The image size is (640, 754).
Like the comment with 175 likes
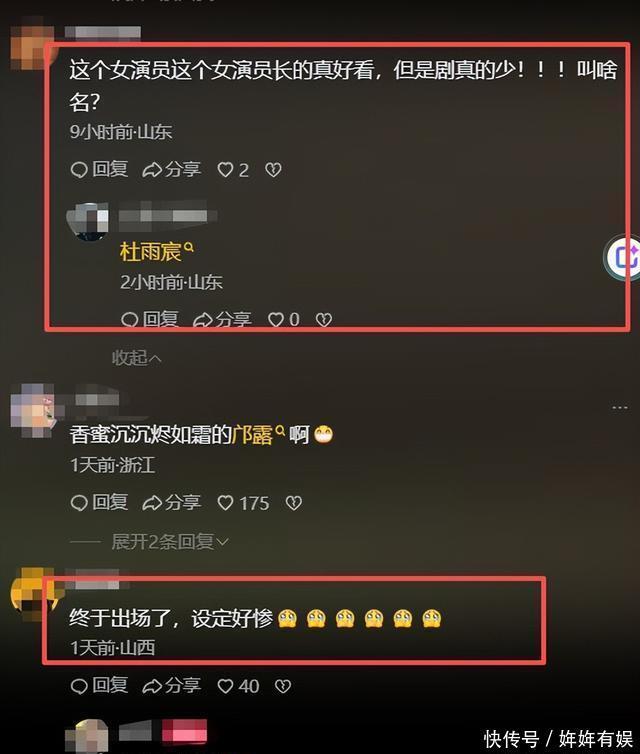pyautogui.click(x=243, y=503)
